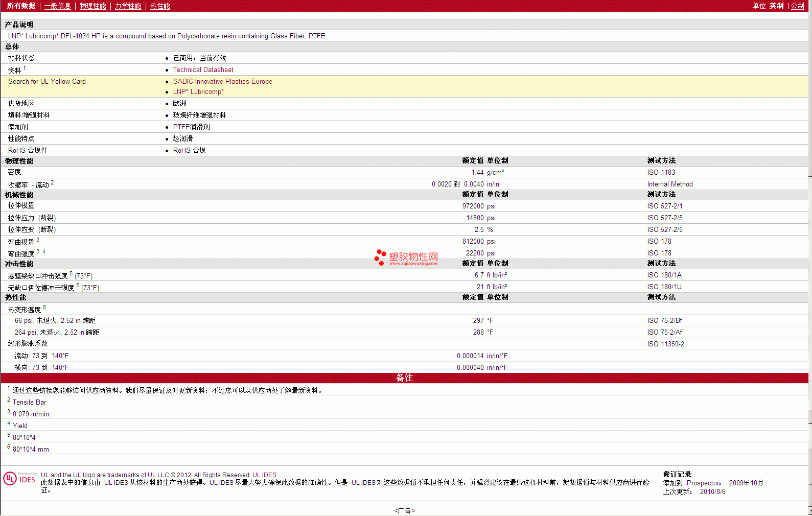This screenshot has height=516, width=812.
Task: Switch to the 物理性能 tab
Action: [x=92, y=6]
